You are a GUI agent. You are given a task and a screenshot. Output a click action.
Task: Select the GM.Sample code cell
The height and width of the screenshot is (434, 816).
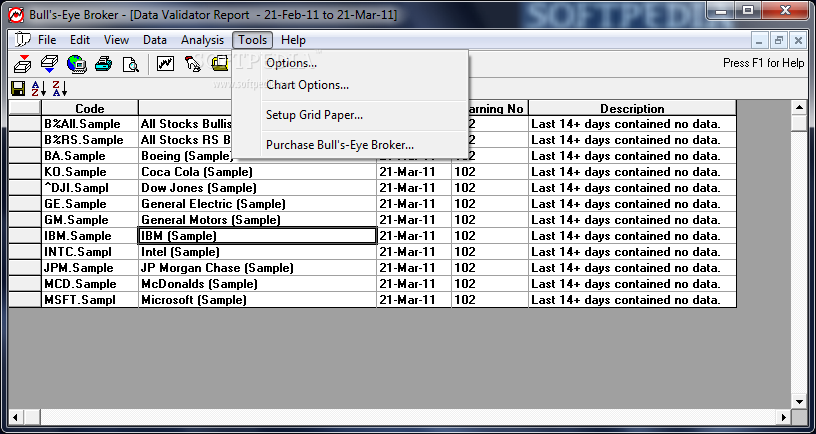pyautogui.click(x=90, y=220)
